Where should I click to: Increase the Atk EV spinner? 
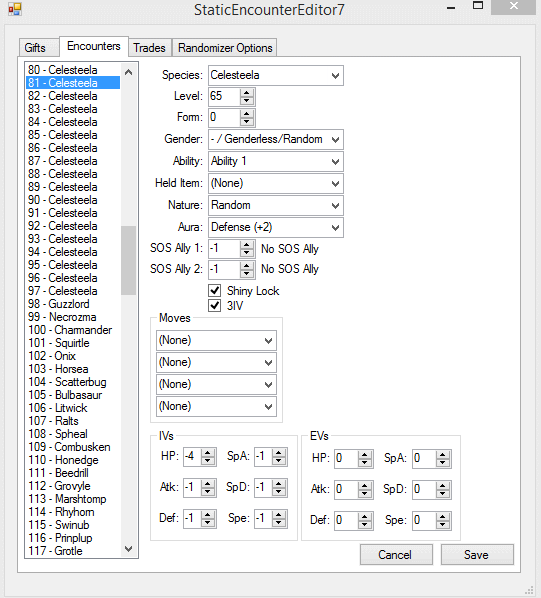[x=365, y=485]
